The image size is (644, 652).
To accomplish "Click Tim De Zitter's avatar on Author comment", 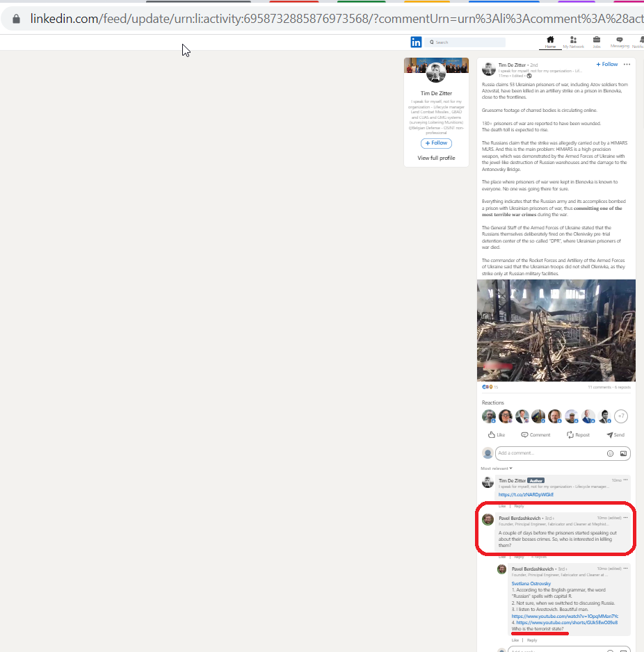I will click(488, 482).
